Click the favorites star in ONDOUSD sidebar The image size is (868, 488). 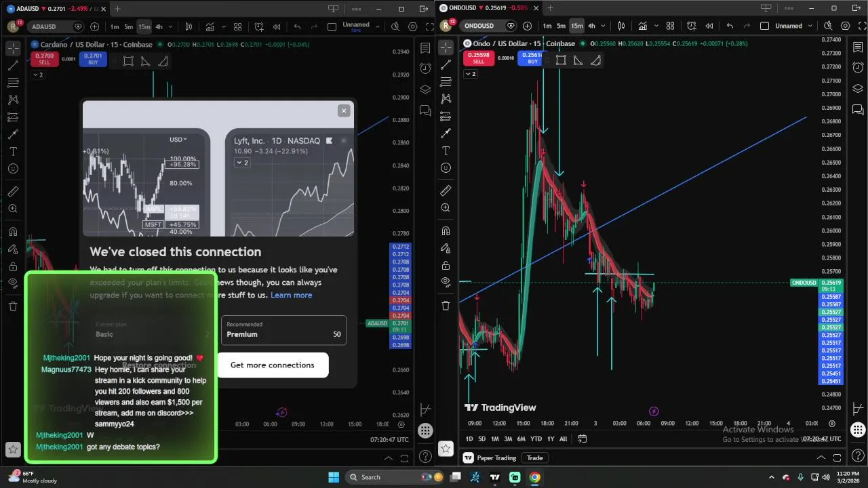tap(446, 448)
